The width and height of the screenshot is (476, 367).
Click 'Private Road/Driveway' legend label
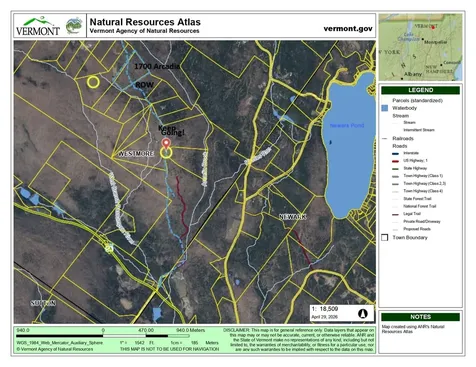[x=422, y=221]
